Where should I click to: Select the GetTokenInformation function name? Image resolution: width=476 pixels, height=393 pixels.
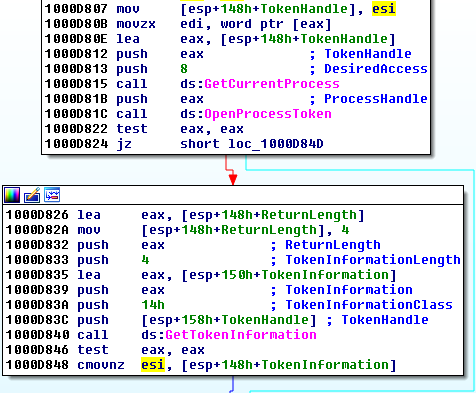[x=241, y=335]
